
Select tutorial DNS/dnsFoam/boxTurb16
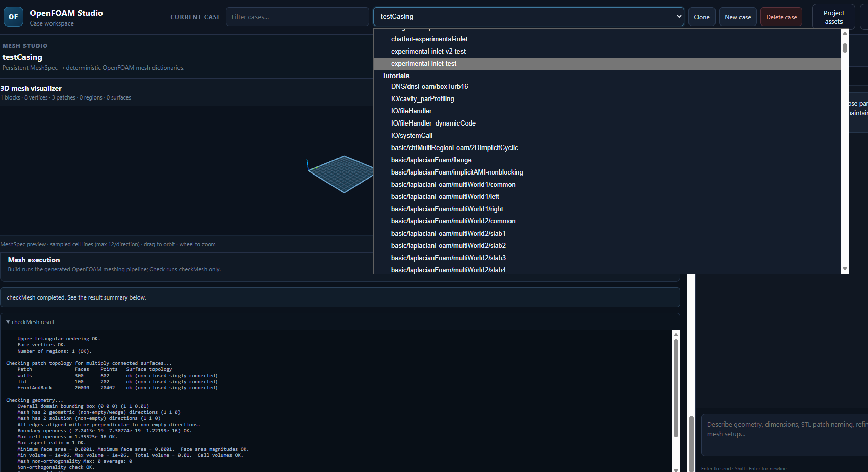607,87
